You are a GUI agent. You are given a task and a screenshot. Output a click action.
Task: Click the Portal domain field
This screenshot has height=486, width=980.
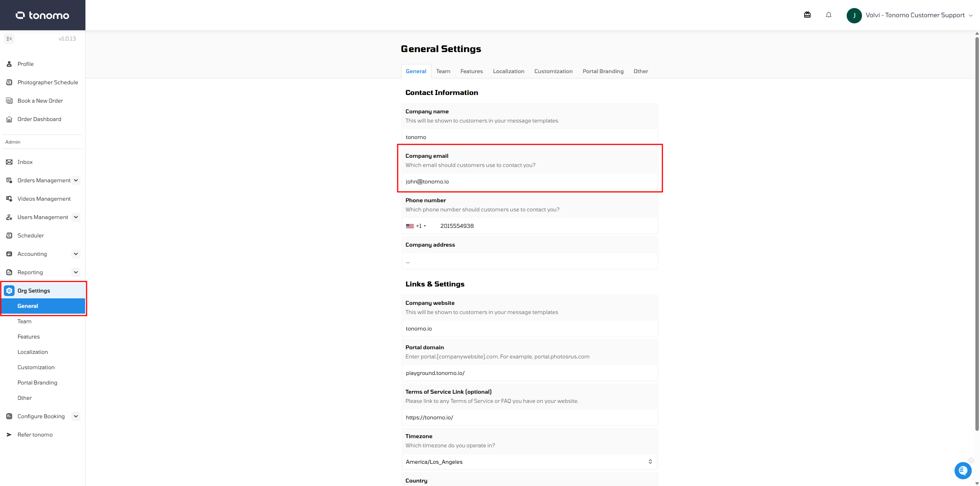pos(529,373)
